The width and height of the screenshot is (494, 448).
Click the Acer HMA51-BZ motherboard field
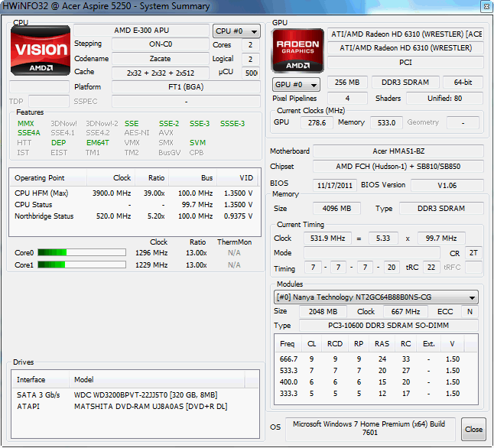tap(398, 151)
